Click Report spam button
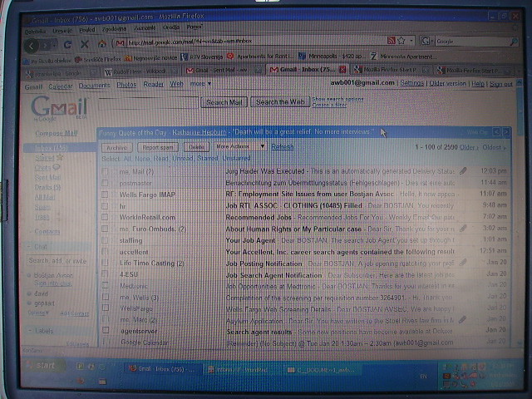This screenshot has height=399, width=532. (x=158, y=148)
